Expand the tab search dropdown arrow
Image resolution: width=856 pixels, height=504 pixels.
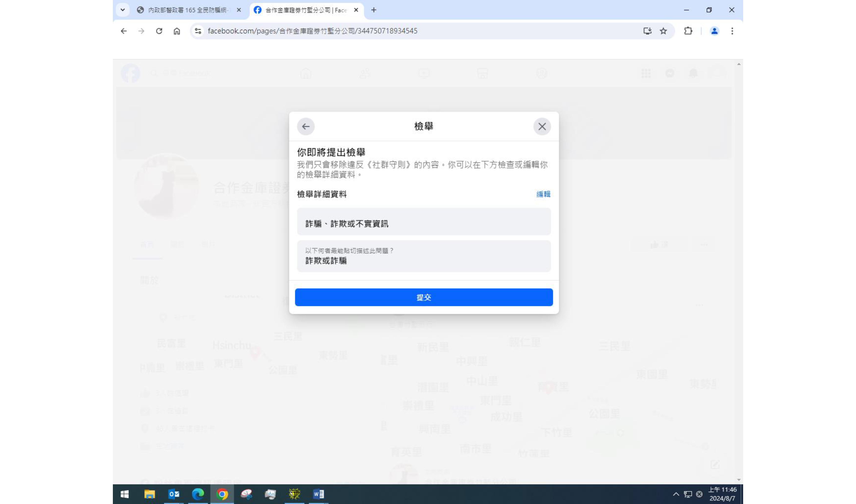click(123, 10)
